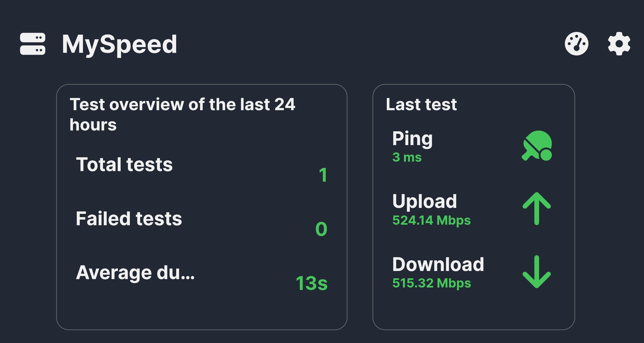Click the 515.32 Mbps download value
This screenshot has width=644, height=343.
point(432,283)
